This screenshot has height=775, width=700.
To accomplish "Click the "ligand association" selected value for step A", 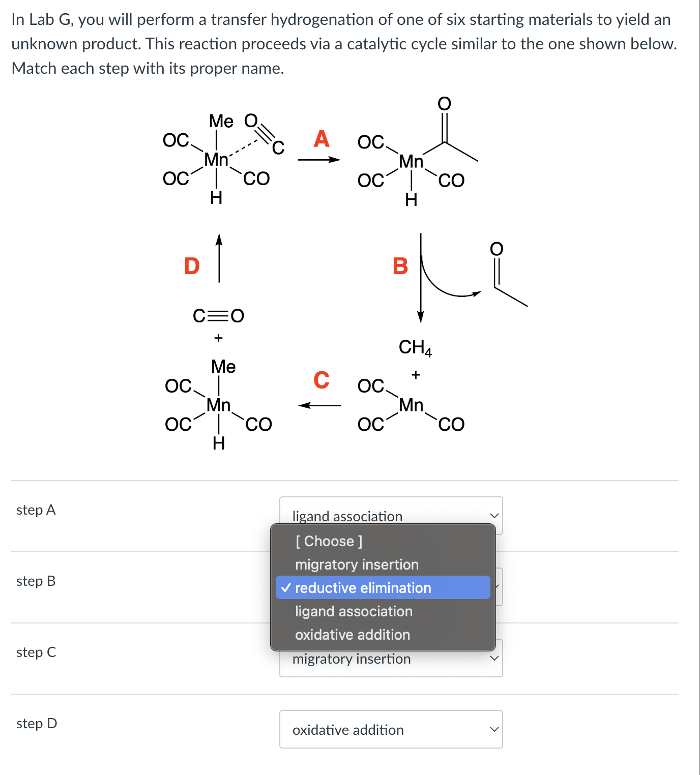I will [347, 516].
